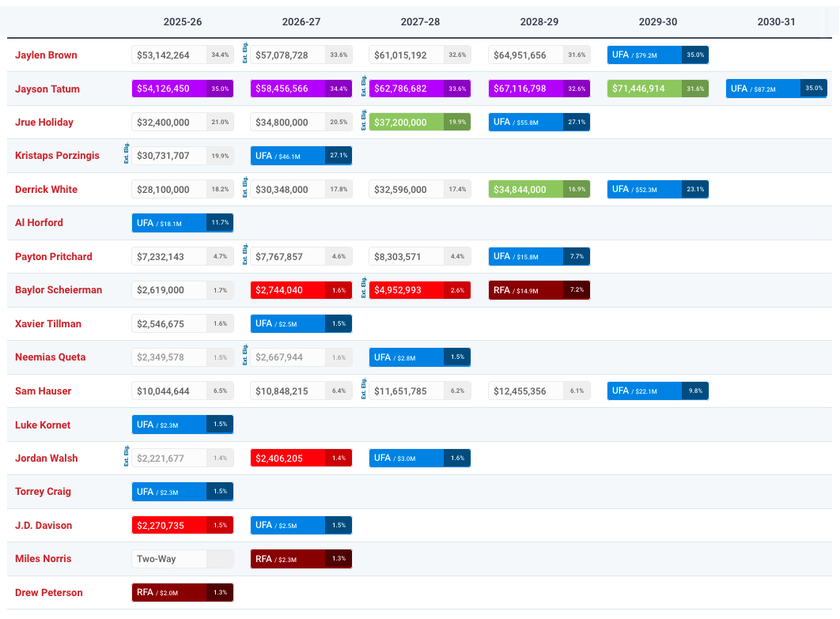Select Miles Norris's RFA $2.3M badge
Image resolution: width=840 pixels, height=619 pixels.
[x=288, y=559]
